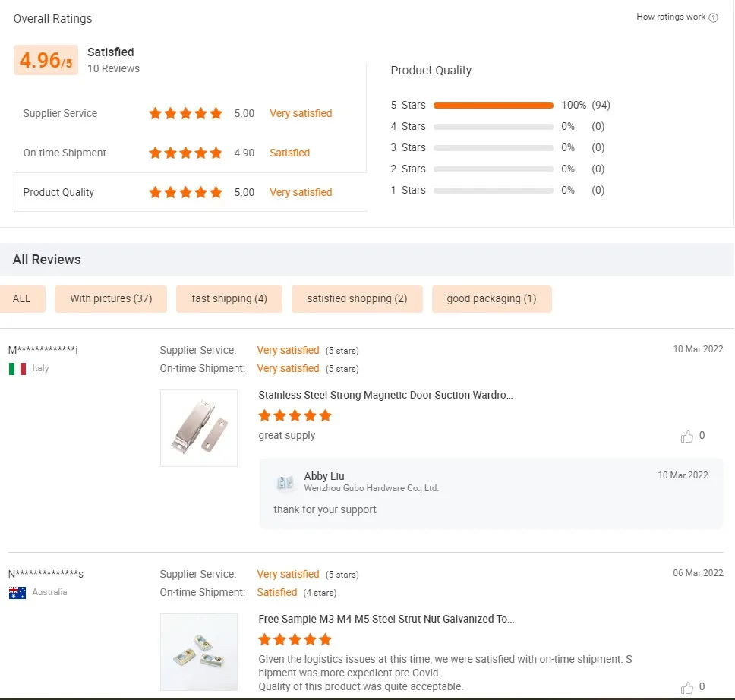Open Free Sample M3 M4 M5 Strut Nut link
This screenshot has height=700, width=735.
click(x=386, y=620)
